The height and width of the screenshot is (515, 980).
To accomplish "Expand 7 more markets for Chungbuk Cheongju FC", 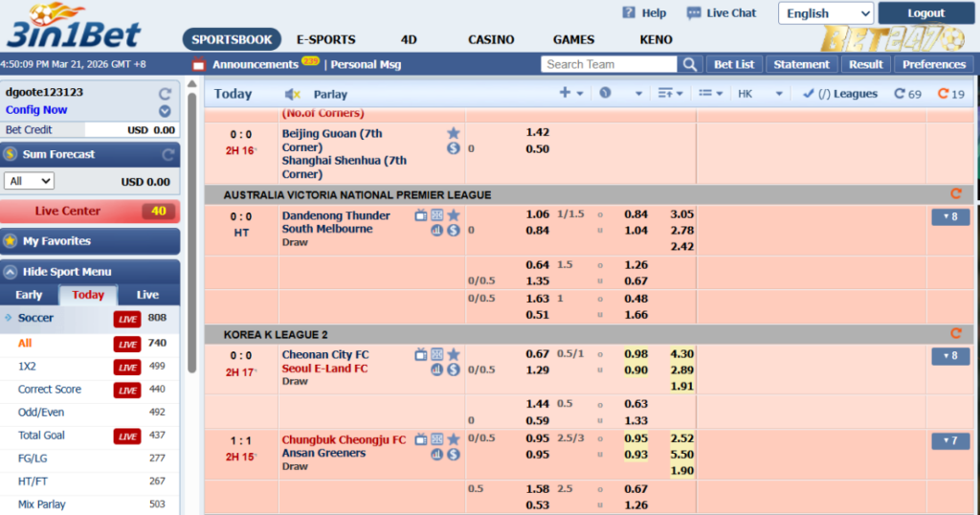I will [x=950, y=440].
